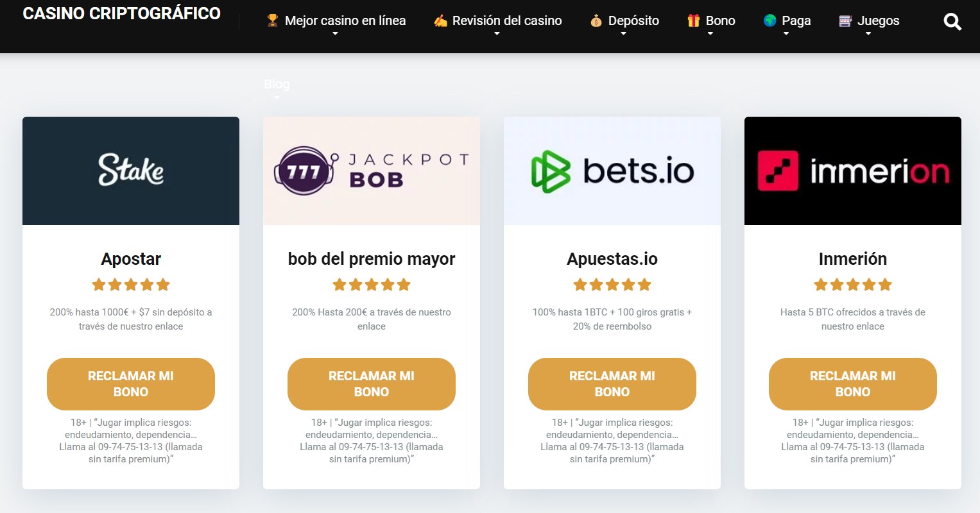Click the five-star rating under Apuestas.io
Viewport: 980px width, 513px height.
click(612, 285)
